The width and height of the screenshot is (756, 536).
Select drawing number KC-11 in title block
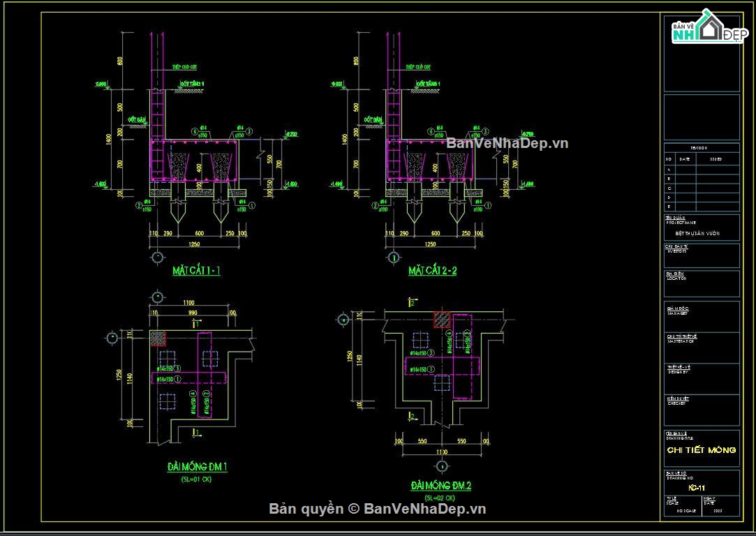[695, 488]
